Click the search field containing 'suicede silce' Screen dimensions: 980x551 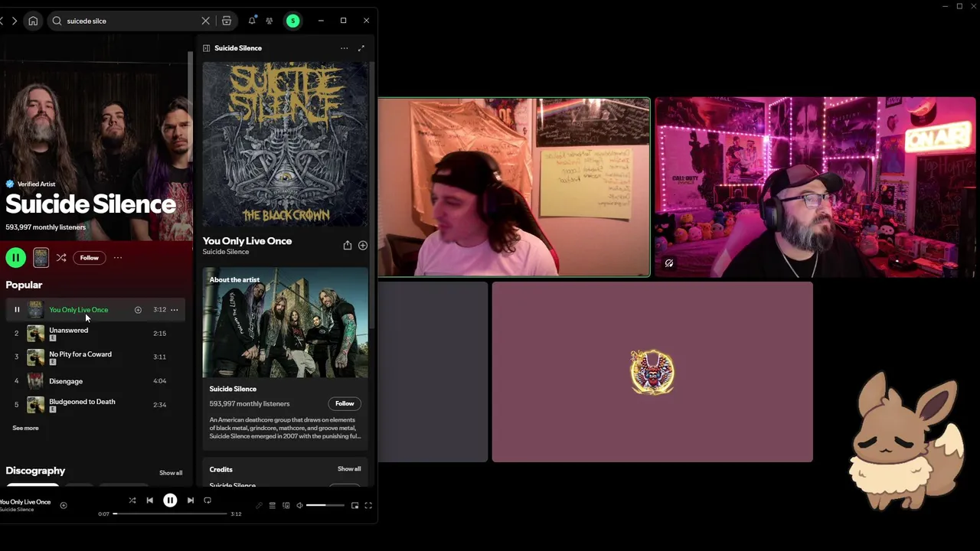click(x=130, y=21)
